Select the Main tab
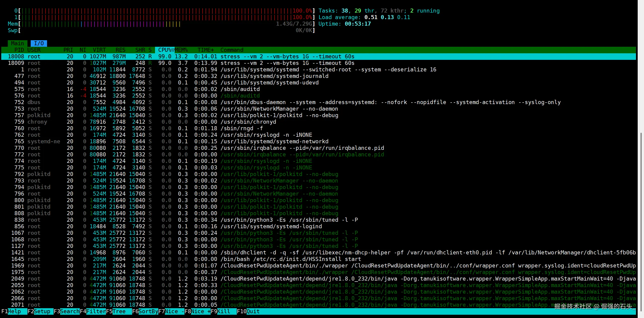644x318 pixels. [17, 43]
